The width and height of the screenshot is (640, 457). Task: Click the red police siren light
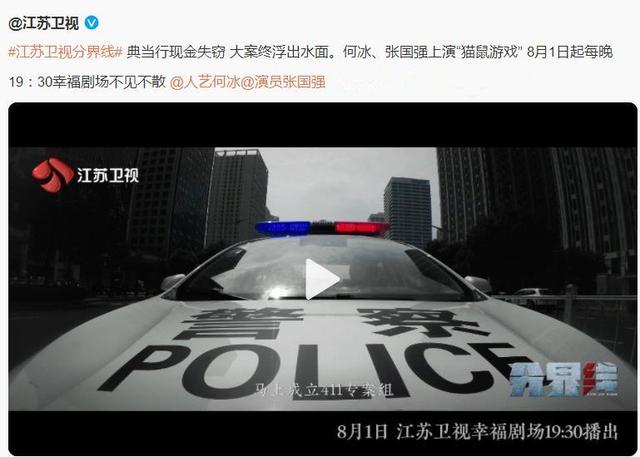point(360,228)
